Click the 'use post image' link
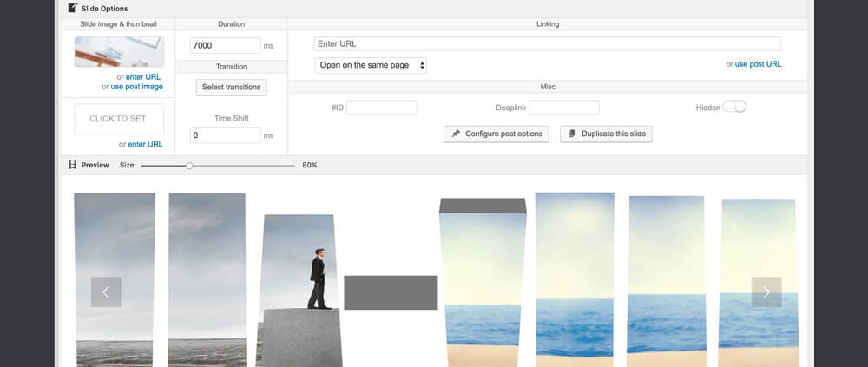 pyautogui.click(x=137, y=87)
